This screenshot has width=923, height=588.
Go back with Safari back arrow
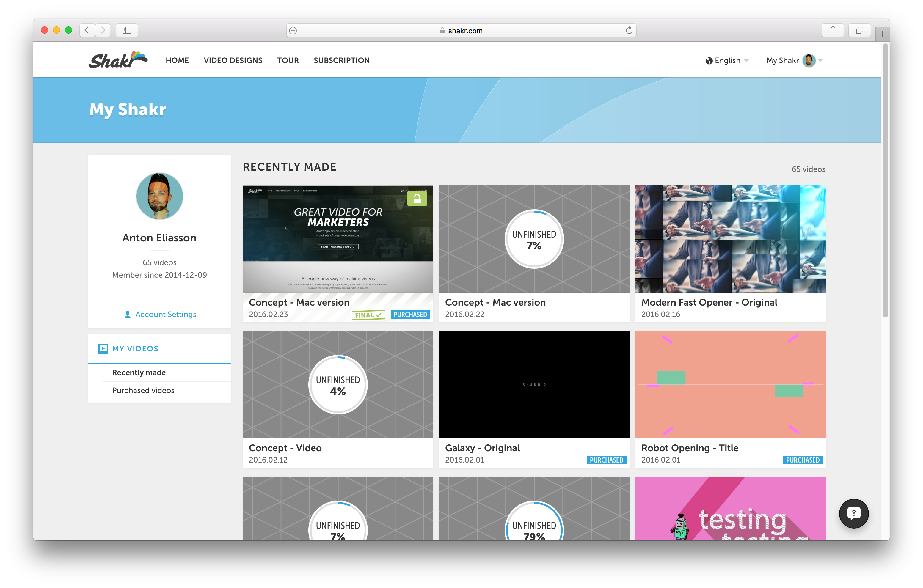(87, 30)
